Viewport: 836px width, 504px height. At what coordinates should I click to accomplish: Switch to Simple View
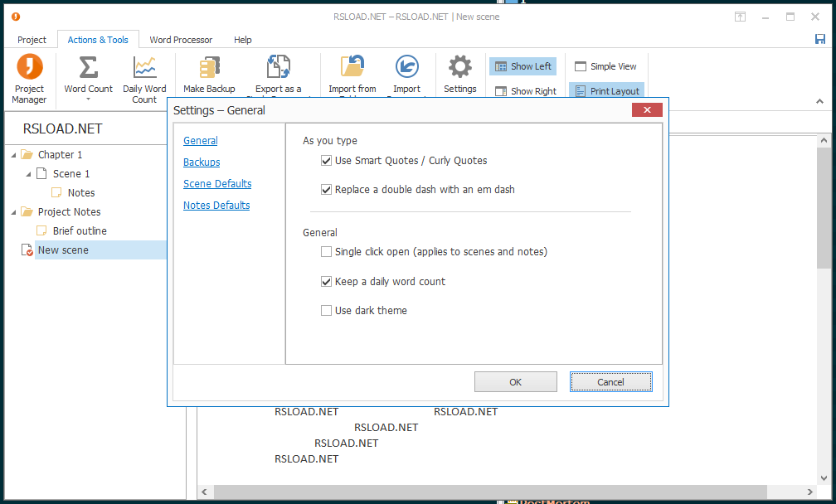605,66
